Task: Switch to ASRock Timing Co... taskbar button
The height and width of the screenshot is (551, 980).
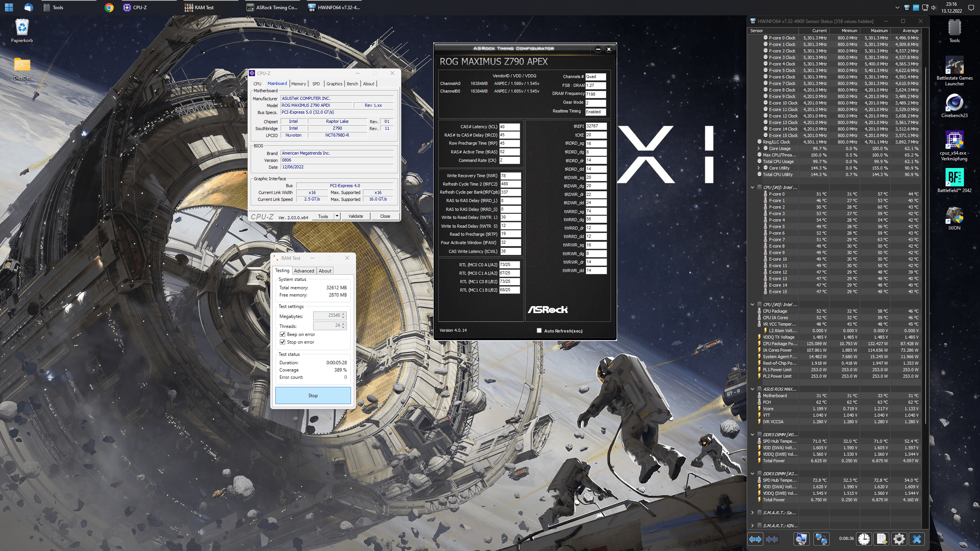Action: [273, 7]
